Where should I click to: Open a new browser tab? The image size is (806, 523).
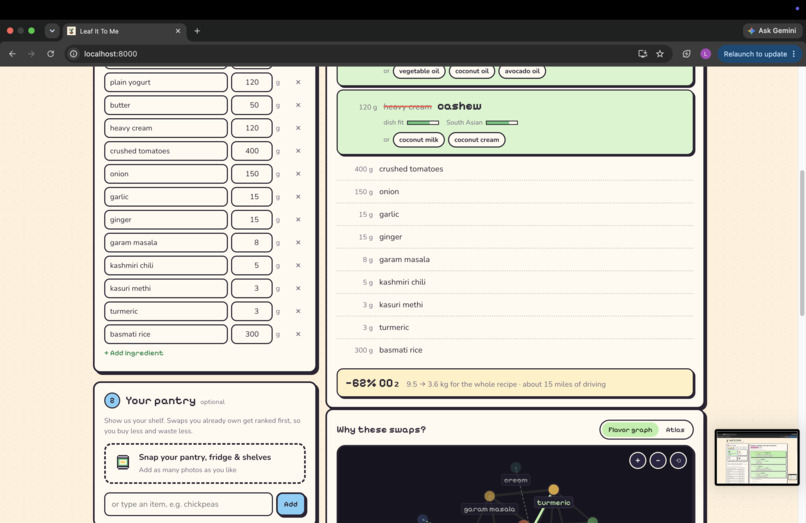click(197, 31)
